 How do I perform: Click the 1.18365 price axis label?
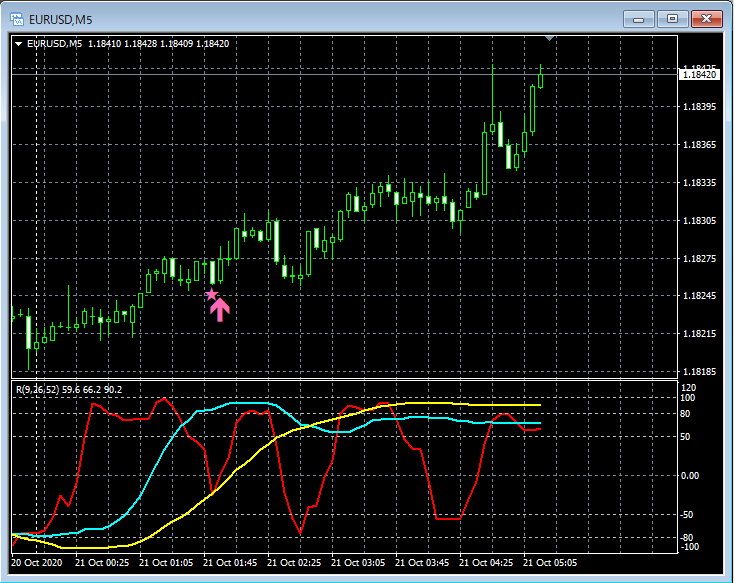[x=699, y=145]
